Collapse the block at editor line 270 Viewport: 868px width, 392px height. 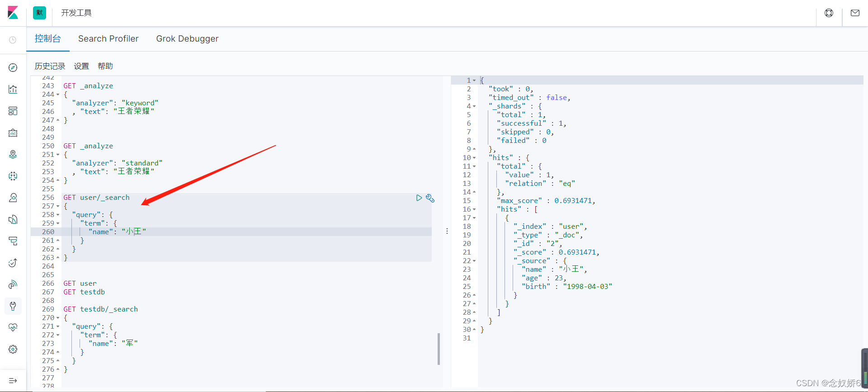point(58,318)
